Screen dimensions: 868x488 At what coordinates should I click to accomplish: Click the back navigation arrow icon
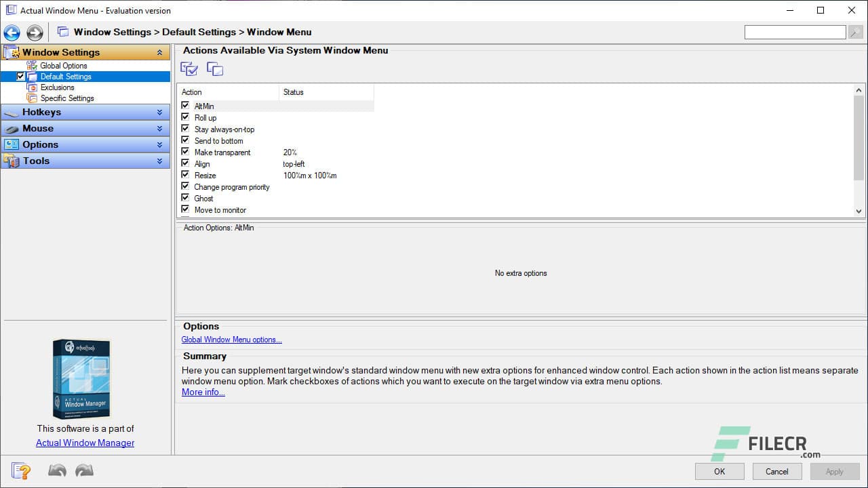12,33
